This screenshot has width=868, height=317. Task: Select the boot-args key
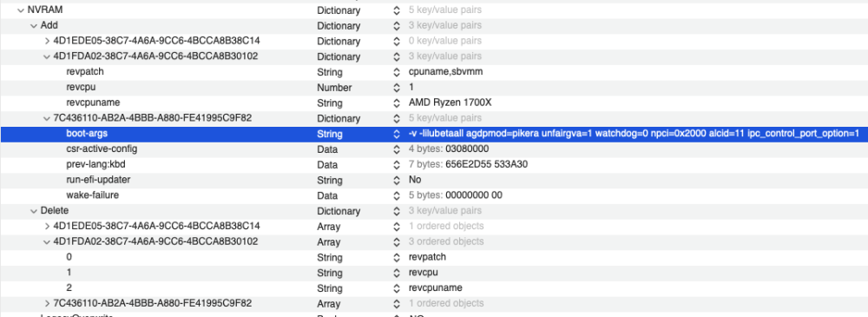pos(86,134)
